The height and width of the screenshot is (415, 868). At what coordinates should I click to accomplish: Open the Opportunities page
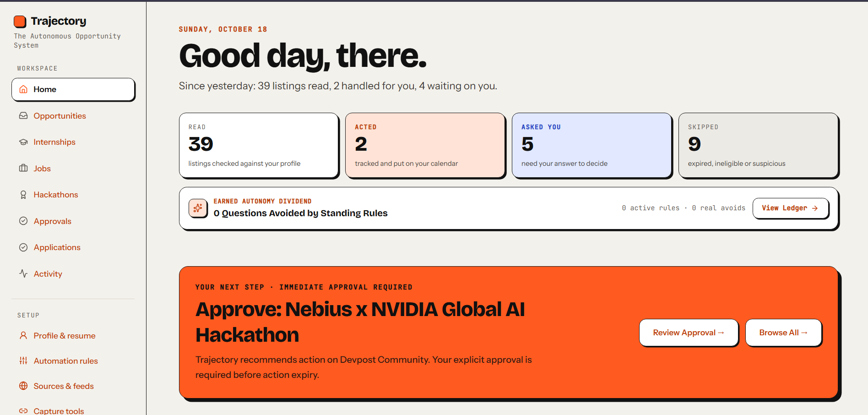73,116
